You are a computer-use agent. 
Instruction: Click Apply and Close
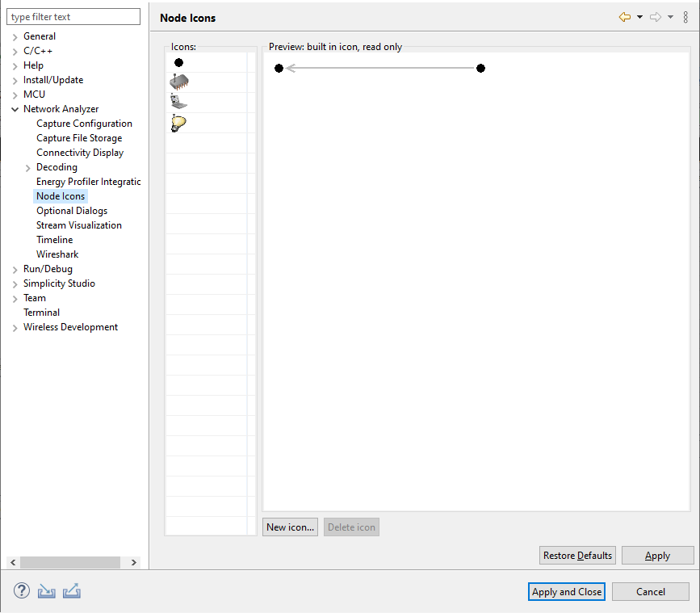[x=566, y=591]
